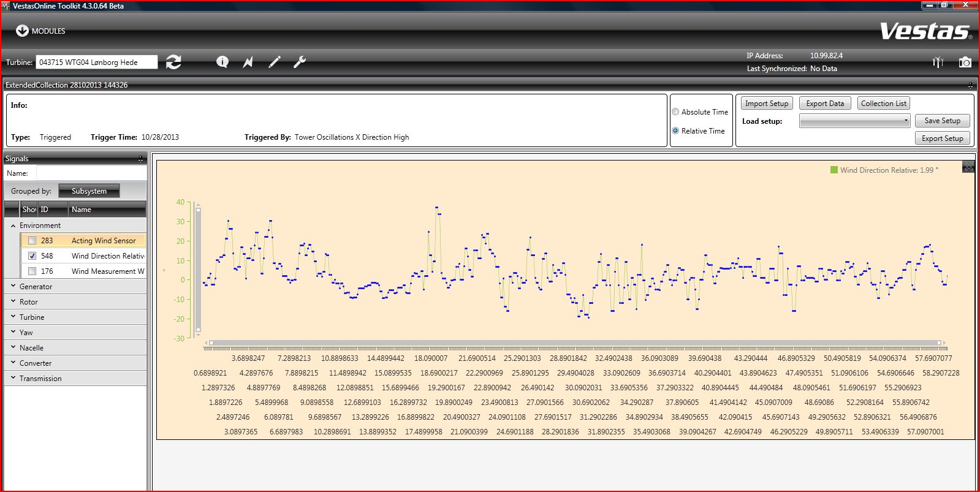Close the wind direction chart

point(968,167)
